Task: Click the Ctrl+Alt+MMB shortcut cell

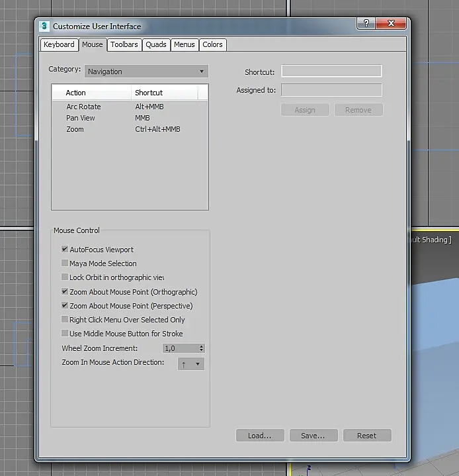Action: pos(157,129)
